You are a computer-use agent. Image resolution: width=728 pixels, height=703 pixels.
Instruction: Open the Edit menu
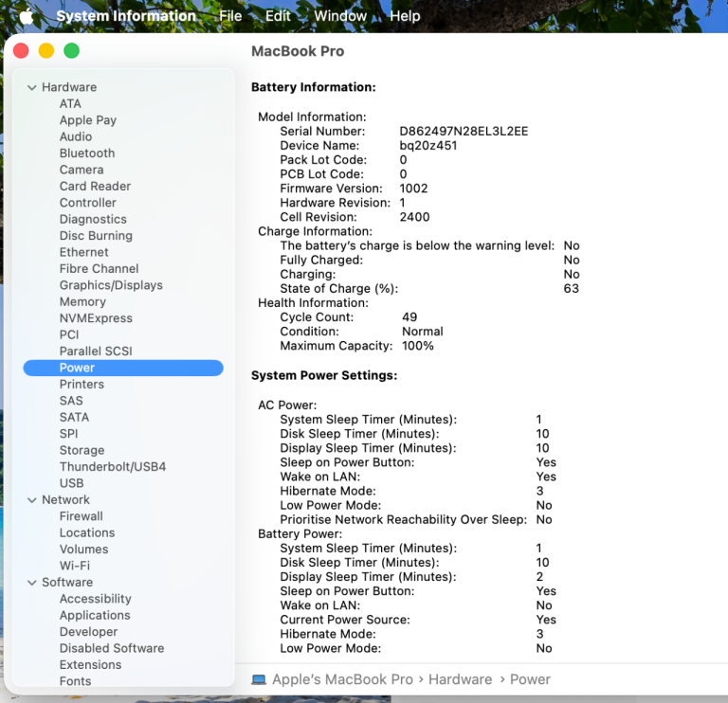click(278, 16)
